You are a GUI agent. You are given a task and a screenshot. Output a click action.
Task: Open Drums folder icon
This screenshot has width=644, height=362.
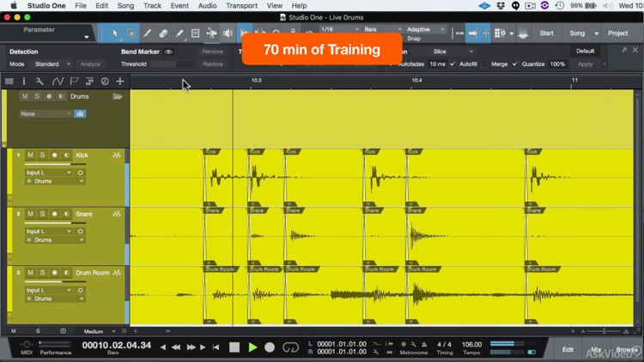[118, 96]
